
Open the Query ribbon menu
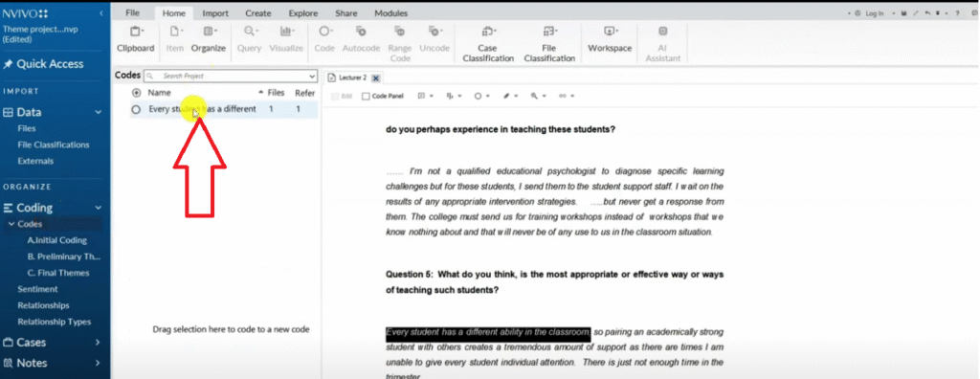tap(250, 39)
